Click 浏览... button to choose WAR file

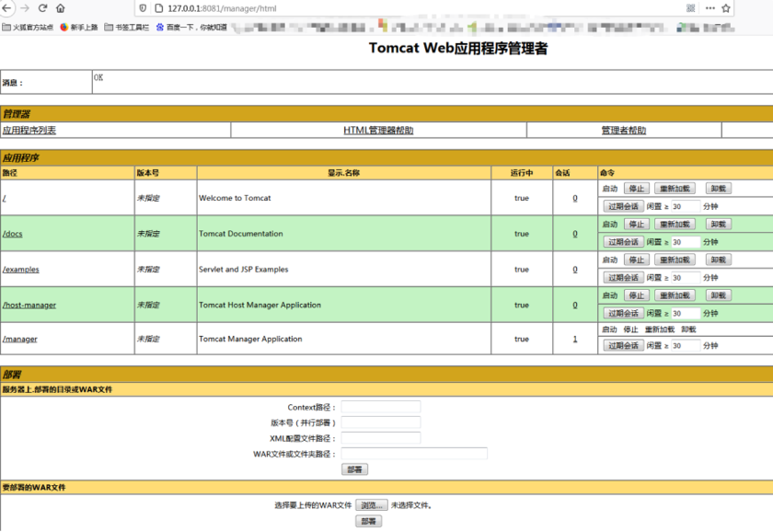(371, 505)
